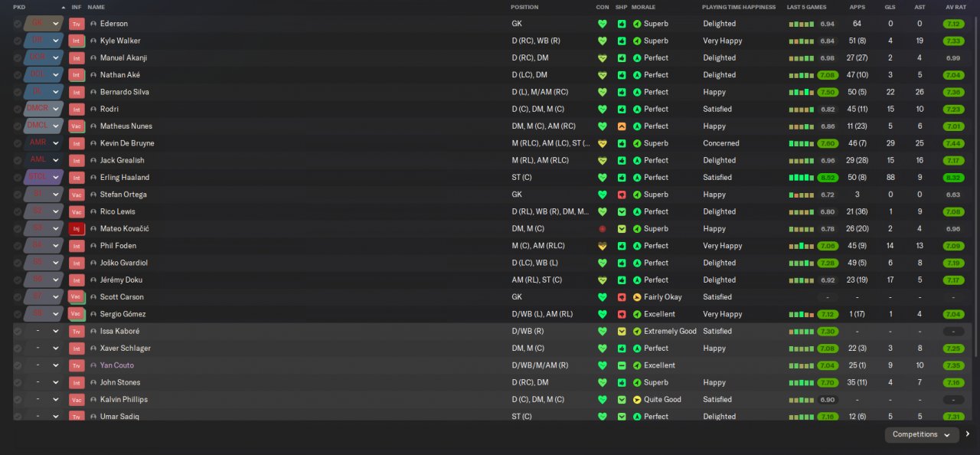Viewport: 980px width, 455px height.
Task: Open the DMCR position dropdown for Rodri
Action: point(55,110)
